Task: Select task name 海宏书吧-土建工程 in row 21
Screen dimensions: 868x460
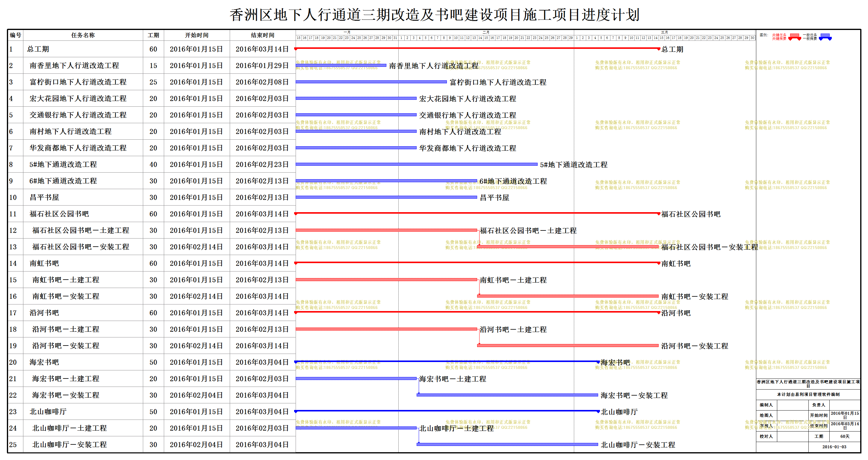Action: click(x=66, y=379)
